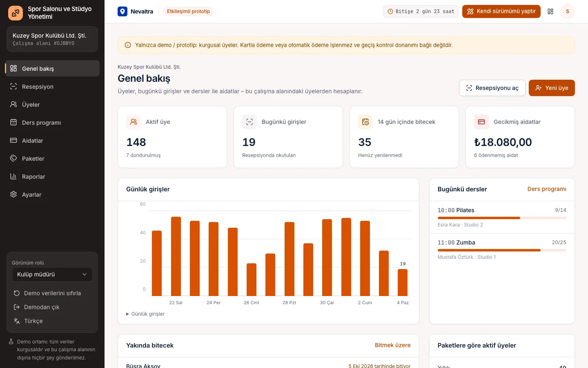Click Resepsiyonu aç button
Screen dimensions: 588x368
pos(492,88)
